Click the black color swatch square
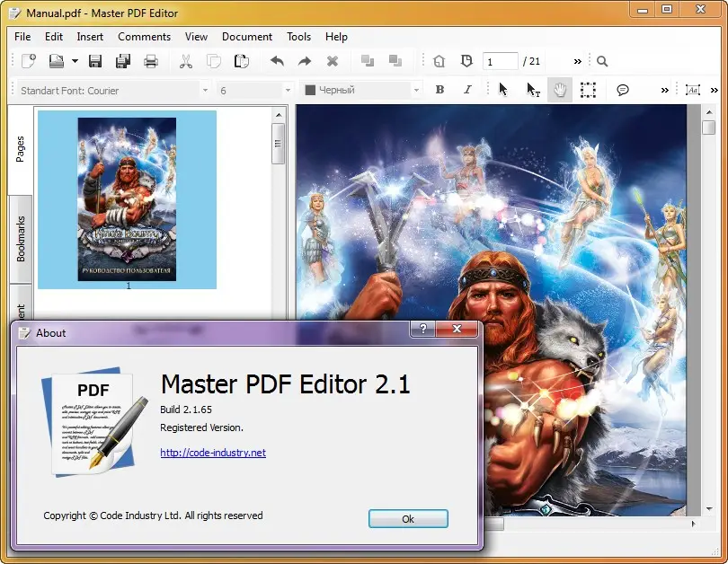The image size is (728, 564). (x=310, y=90)
